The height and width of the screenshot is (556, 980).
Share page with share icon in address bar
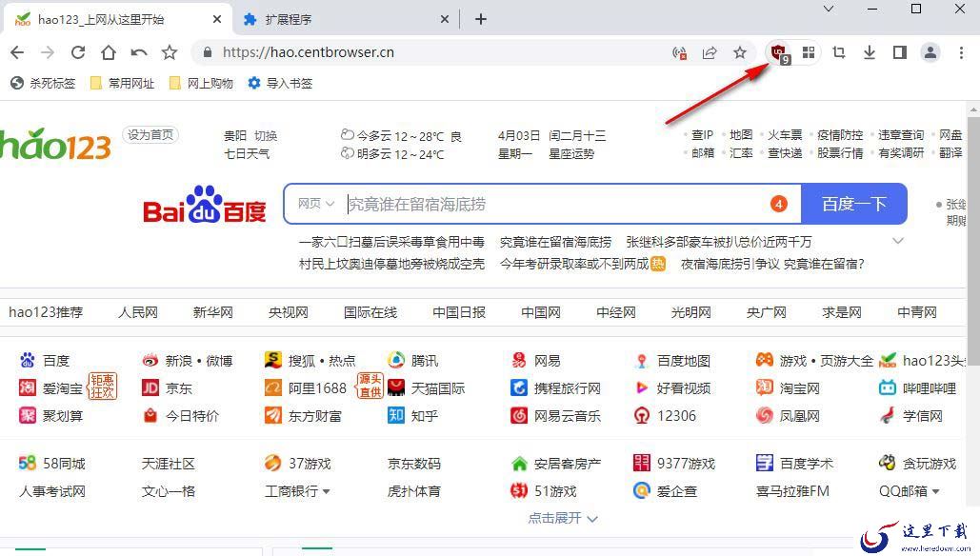pyautogui.click(x=710, y=52)
